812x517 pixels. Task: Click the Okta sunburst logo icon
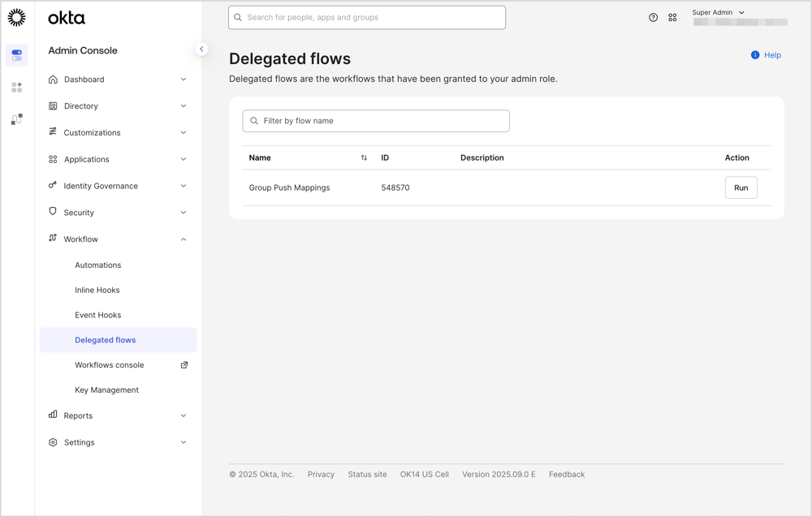point(16,17)
